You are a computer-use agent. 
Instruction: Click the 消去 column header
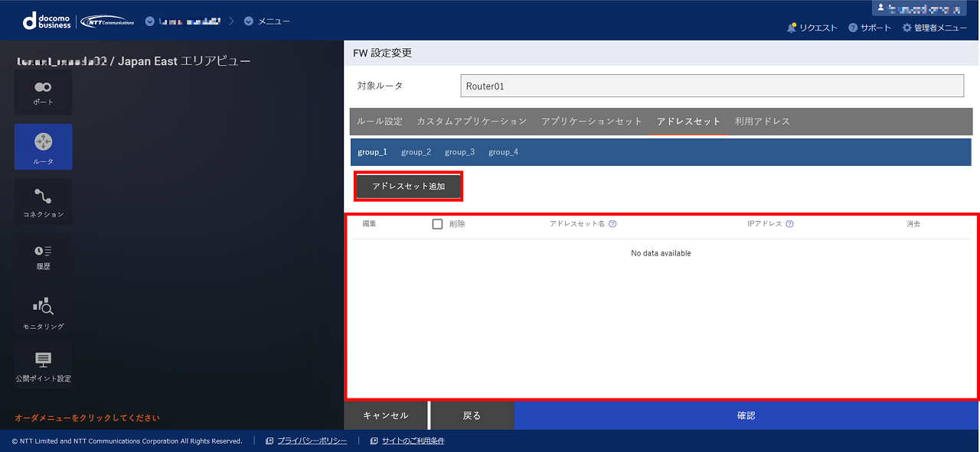[x=913, y=224]
